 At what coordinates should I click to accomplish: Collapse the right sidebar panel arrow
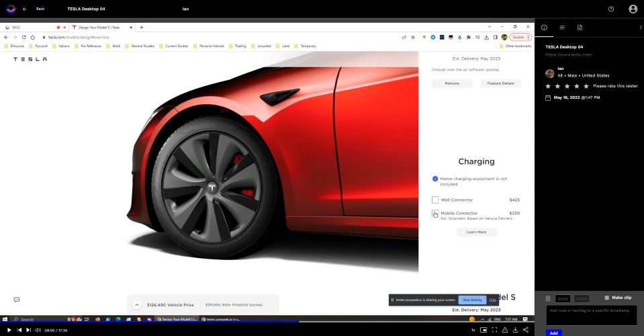coord(640,28)
